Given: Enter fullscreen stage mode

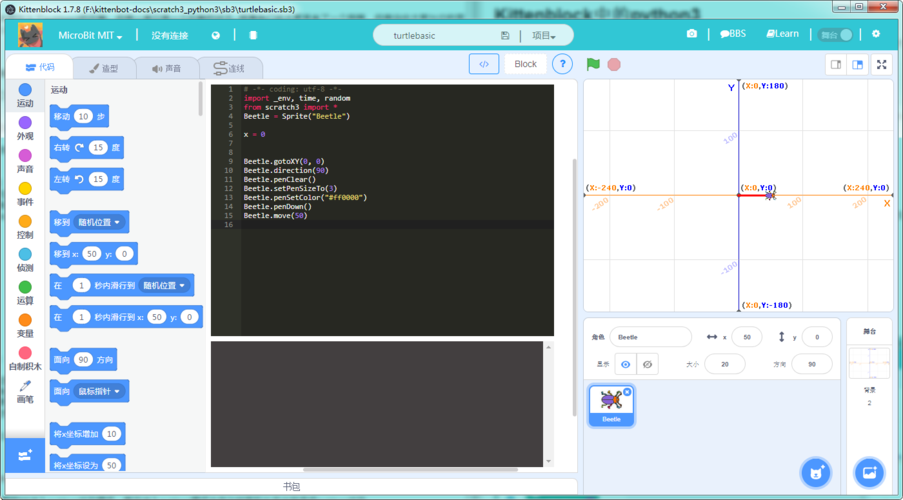Looking at the screenshot, I should pos(881,65).
